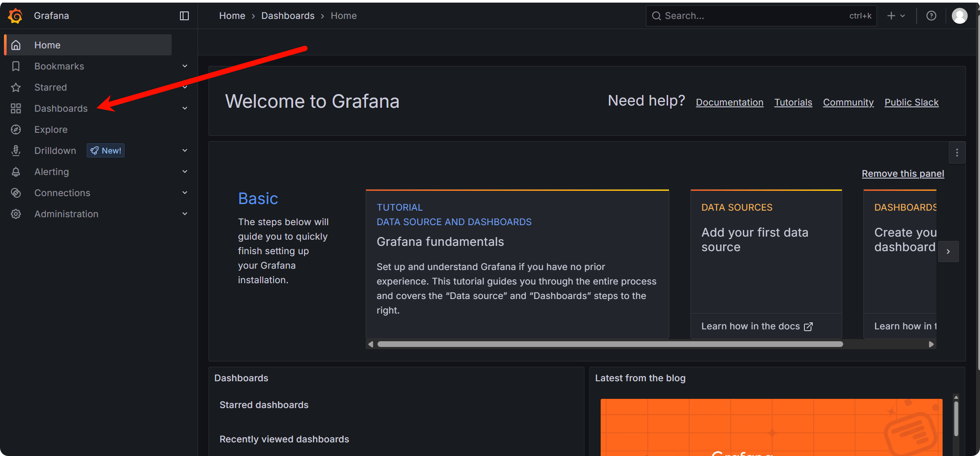Image resolution: width=980 pixels, height=456 pixels.
Task: Expand the Alerting section chevron
Action: point(185,171)
